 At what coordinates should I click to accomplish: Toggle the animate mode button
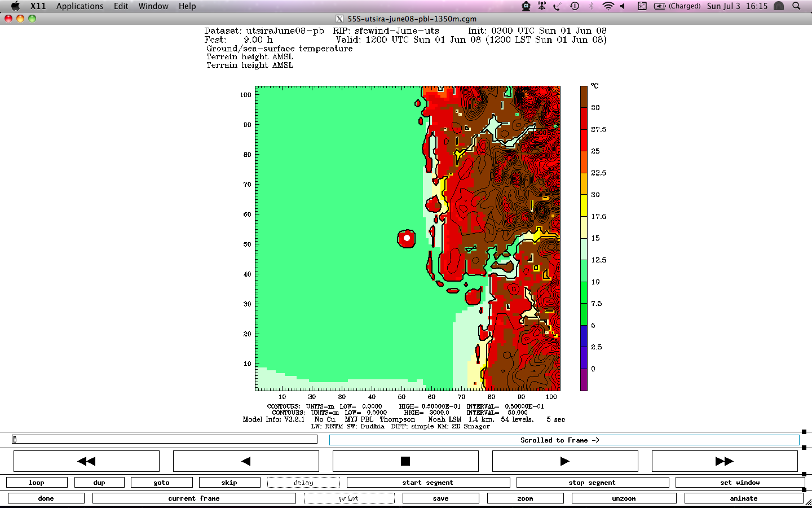point(743,498)
